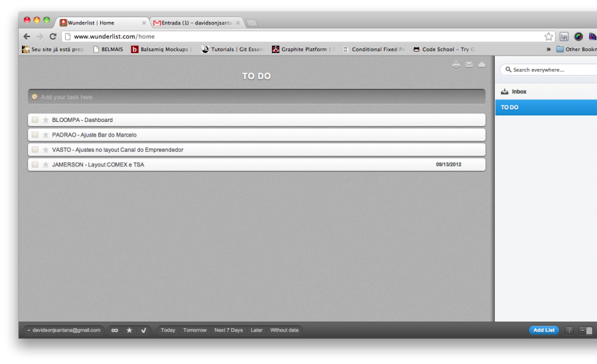Viewport: 597px width, 364px height.
Task: Click the Search everywhere field
Action: click(x=550, y=70)
